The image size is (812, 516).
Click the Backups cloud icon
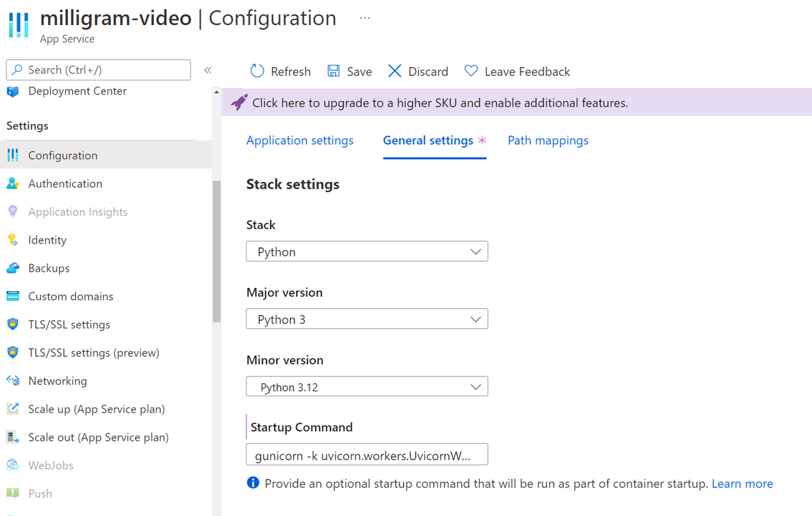tap(13, 267)
